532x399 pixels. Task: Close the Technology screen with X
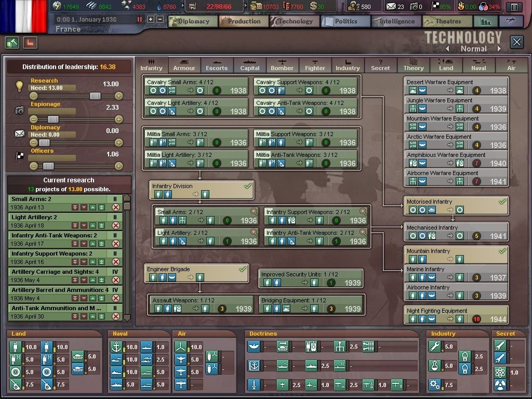(x=516, y=42)
